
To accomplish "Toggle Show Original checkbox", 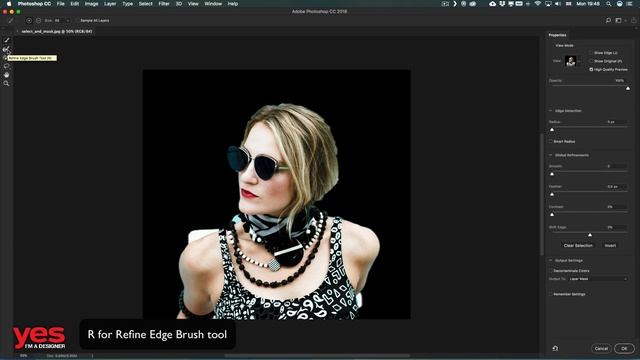I will (x=591, y=61).
